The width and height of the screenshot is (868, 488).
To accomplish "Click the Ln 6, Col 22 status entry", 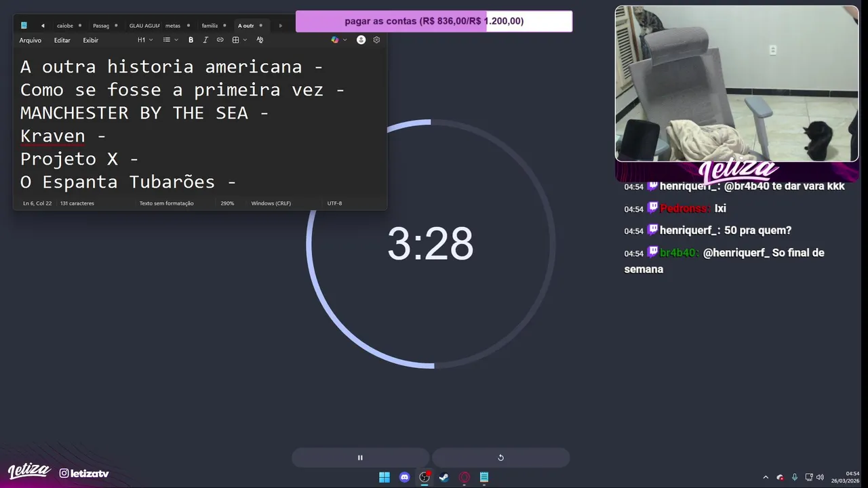I will click(x=37, y=203).
